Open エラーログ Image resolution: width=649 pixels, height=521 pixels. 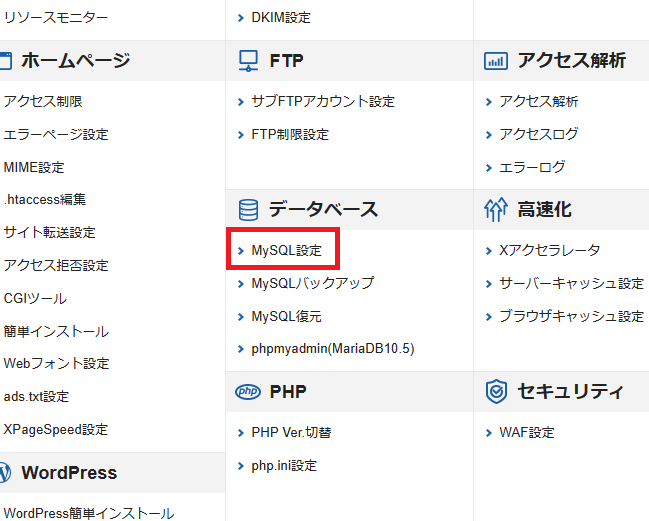point(532,167)
